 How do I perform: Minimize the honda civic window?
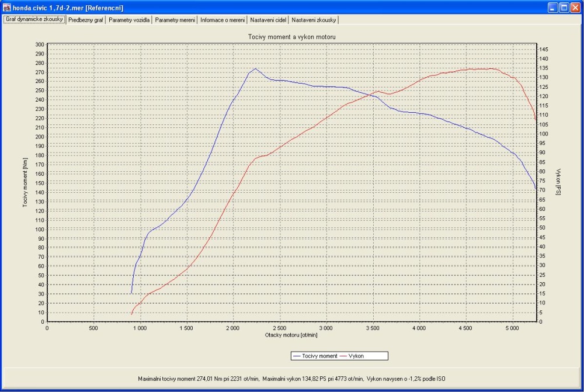coord(552,8)
